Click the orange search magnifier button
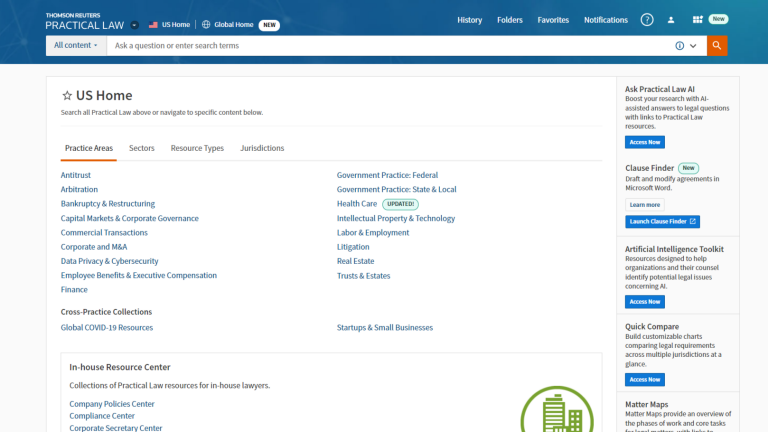Image resolution: width=768 pixels, height=432 pixels. coord(717,46)
